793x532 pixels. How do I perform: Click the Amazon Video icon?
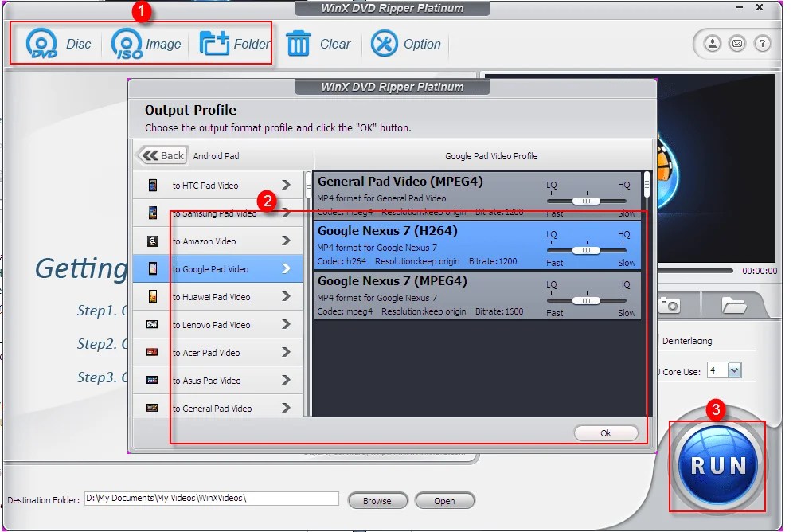point(152,241)
